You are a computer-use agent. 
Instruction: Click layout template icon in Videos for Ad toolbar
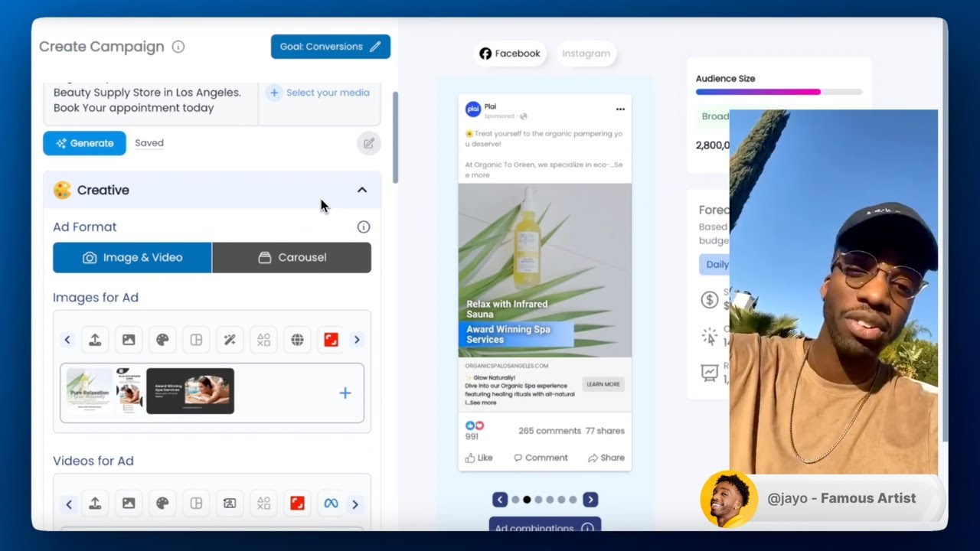[x=196, y=504]
